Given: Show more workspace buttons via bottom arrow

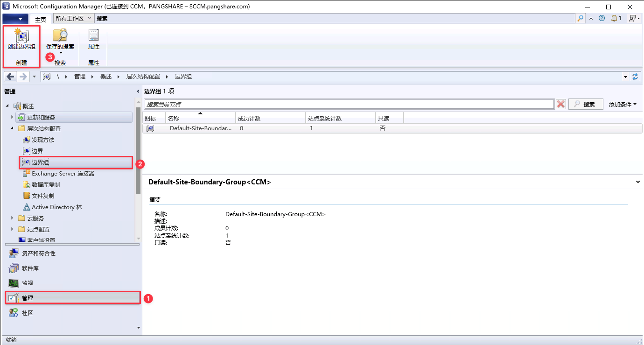Looking at the screenshot, I should coord(138,328).
